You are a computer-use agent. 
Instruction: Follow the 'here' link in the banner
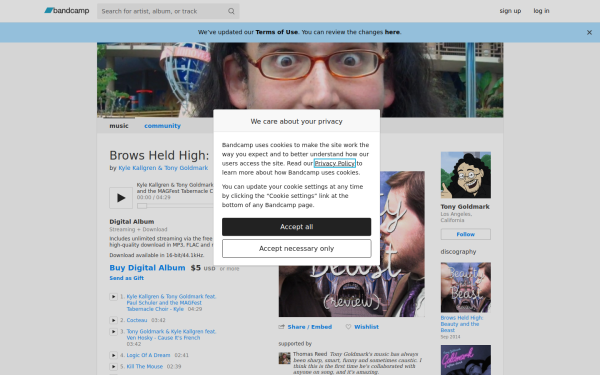(392, 32)
